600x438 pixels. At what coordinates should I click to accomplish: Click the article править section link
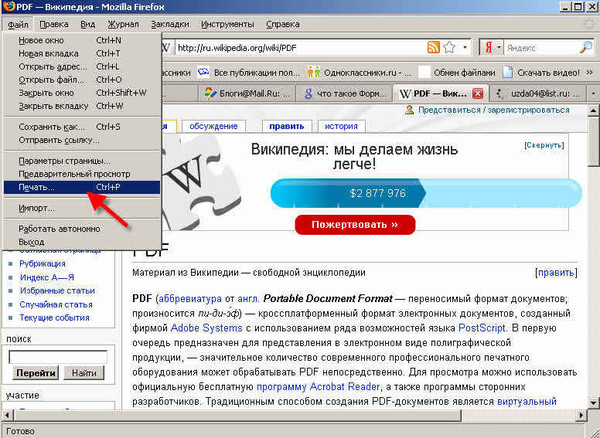coord(556,273)
